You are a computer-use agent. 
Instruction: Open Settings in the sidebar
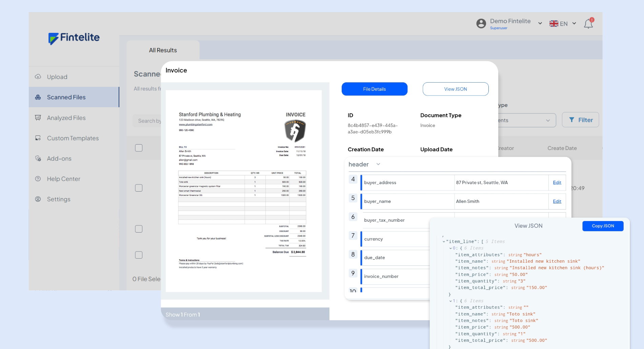point(59,199)
